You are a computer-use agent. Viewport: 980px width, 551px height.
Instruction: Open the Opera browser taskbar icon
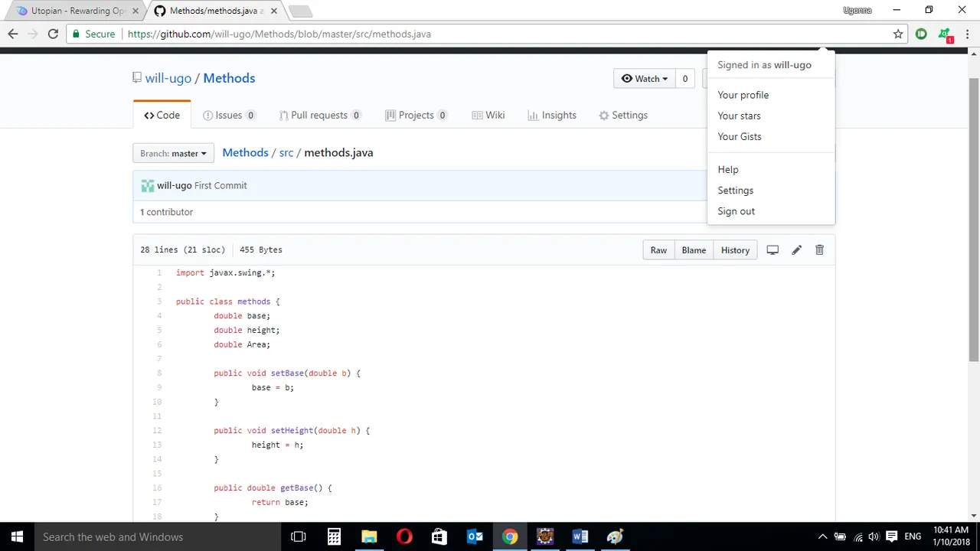click(x=404, y=536)
